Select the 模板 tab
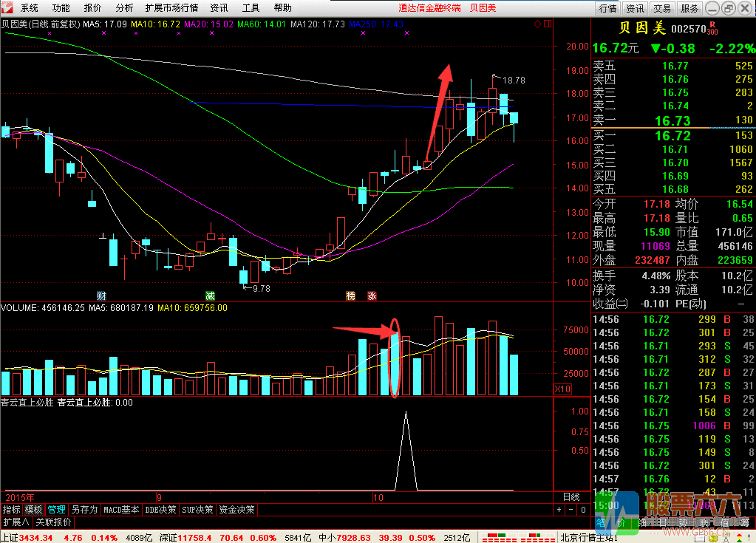756x543 pixels. [34, 510]
